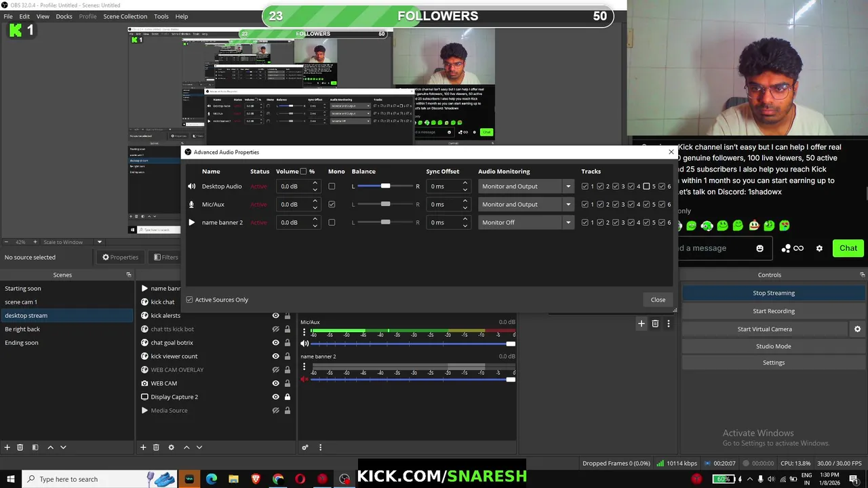Toggle Mono for Desktop Audio

click(x=332, y=186)
